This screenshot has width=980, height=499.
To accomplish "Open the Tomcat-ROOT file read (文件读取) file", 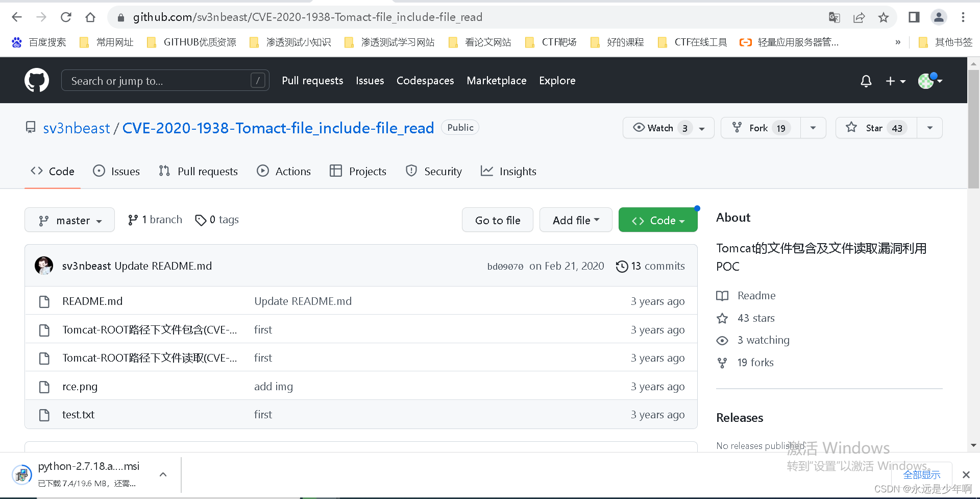I will (x=150, y=358).
